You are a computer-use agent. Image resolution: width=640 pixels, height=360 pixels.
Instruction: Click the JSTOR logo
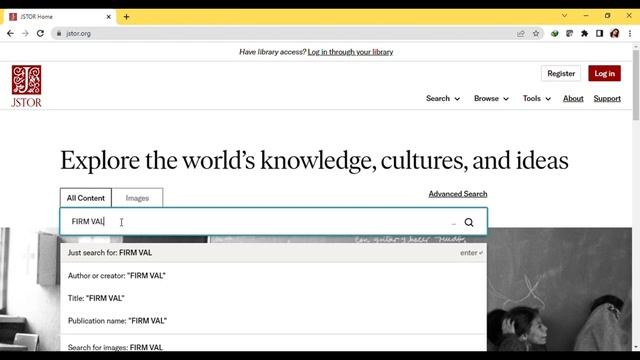coord(26,86)
